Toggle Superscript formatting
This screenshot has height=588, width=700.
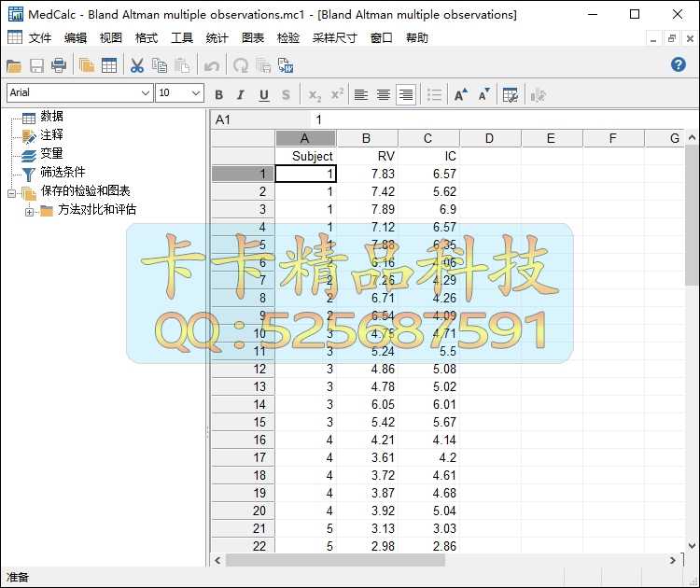tap(337, 94)
